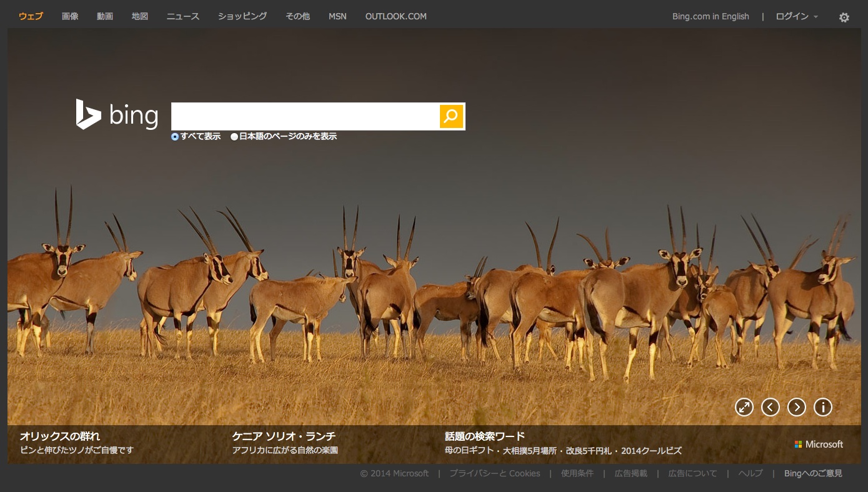The height and width of the screenshot is (492, 868).
Task: Click the Microsoft logo in footer
Action: [819, 444]
